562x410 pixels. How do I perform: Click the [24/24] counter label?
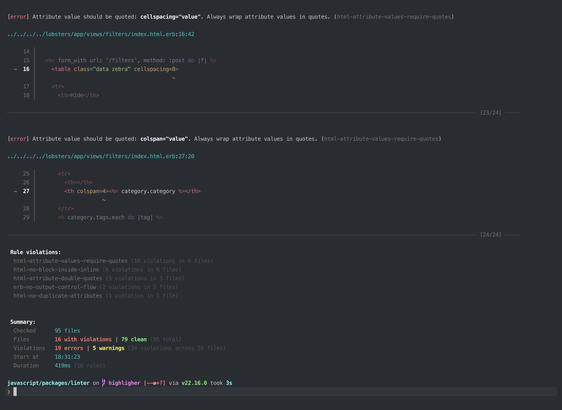coord(491,235)
